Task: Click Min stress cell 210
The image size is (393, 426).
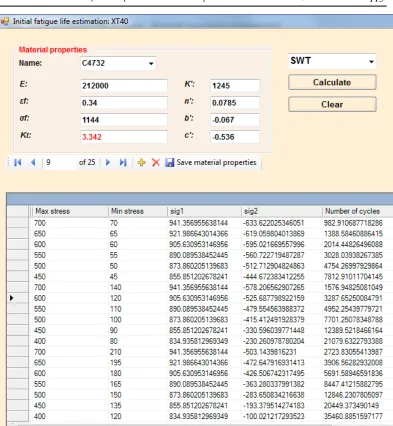Action: [137, 352]
